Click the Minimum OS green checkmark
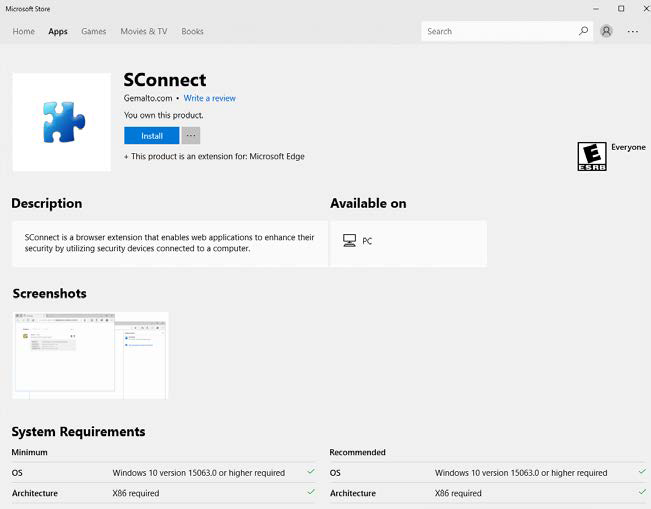The height and width of the screenshot is (509, 651). pyautogui.click(x=311, y=472)
